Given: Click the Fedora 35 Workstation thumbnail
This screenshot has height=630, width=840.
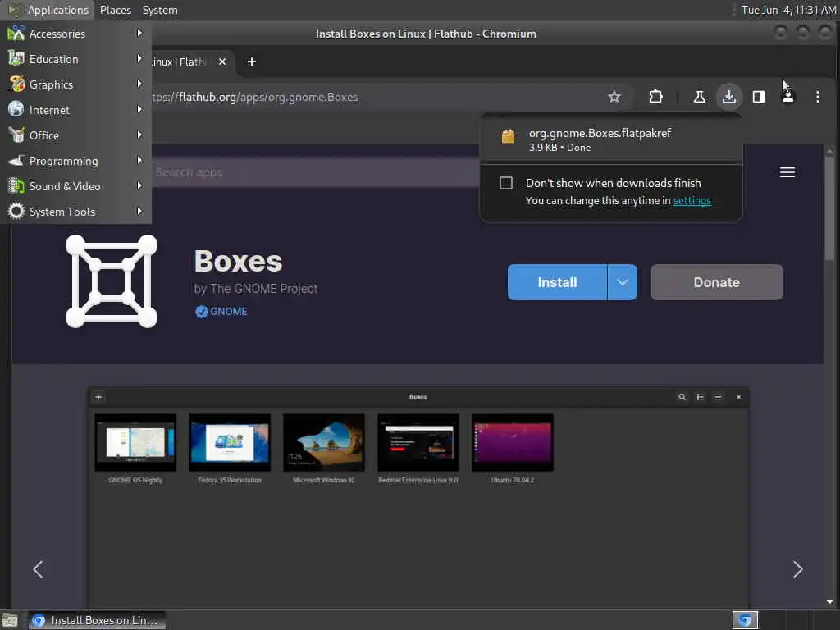Looking at the screenshot, I should [230, 442].
